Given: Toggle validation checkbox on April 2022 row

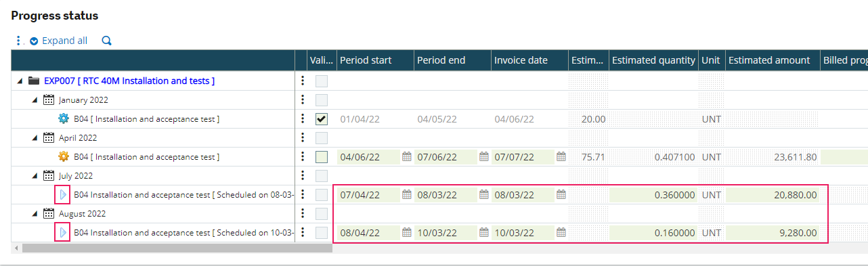Looking at the screenshot, I should point(322,138).
